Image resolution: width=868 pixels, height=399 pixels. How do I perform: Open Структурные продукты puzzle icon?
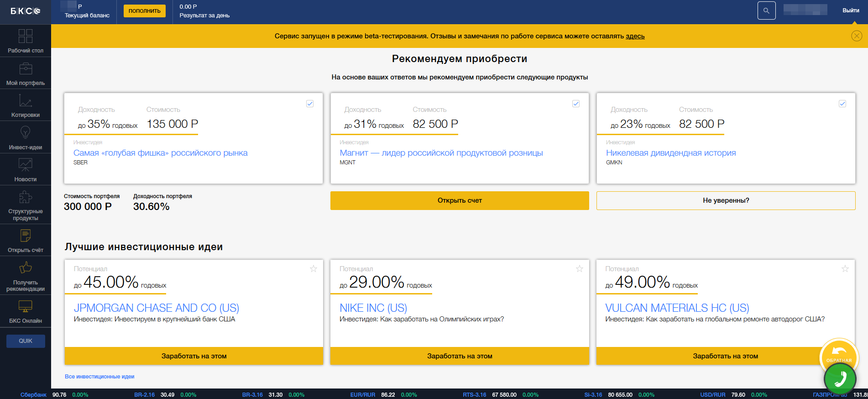pyautogui.click(x=26, y=197)
